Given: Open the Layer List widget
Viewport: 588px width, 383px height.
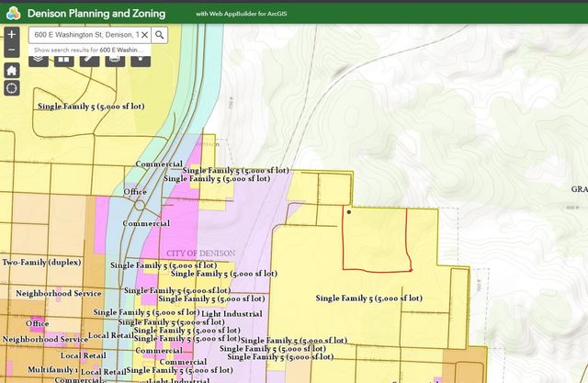Looking at the screenshot, I should tap(39, 59).
